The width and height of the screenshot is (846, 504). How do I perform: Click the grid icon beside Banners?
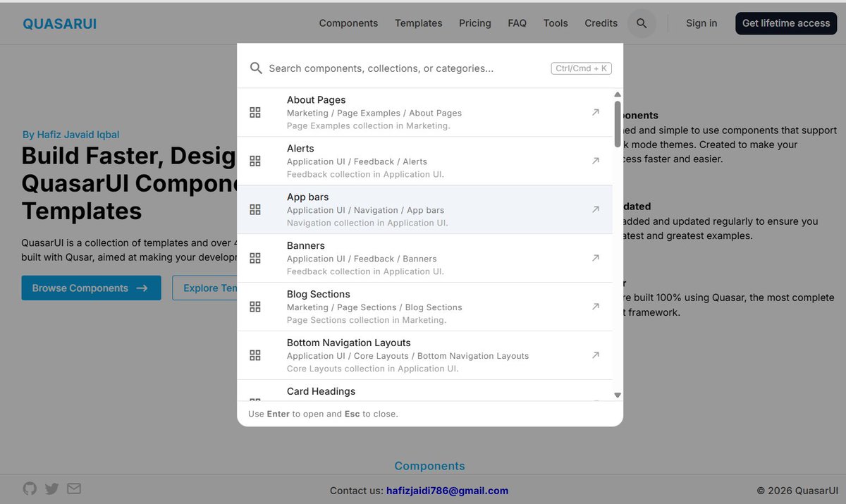255,258
